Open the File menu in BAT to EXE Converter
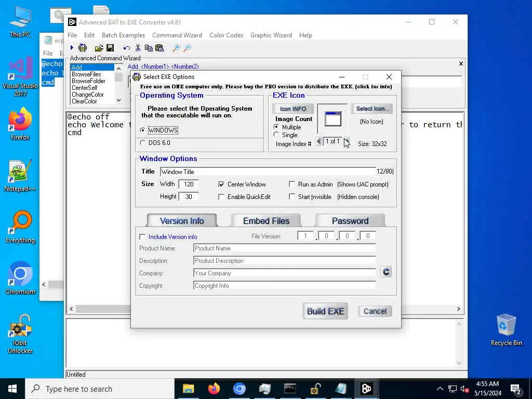532x399 pixels. tap(72, 35)
